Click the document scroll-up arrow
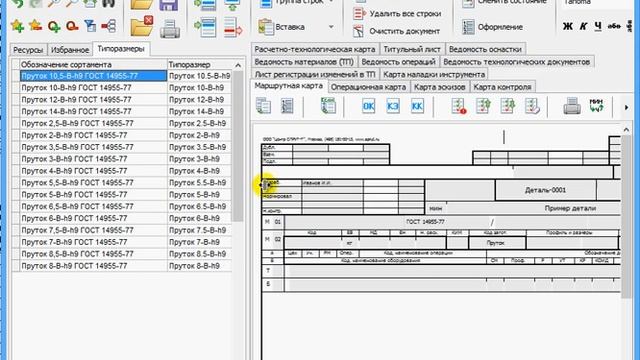The height and width of the screenshot is (360, 640). click(x=626, y=129)
